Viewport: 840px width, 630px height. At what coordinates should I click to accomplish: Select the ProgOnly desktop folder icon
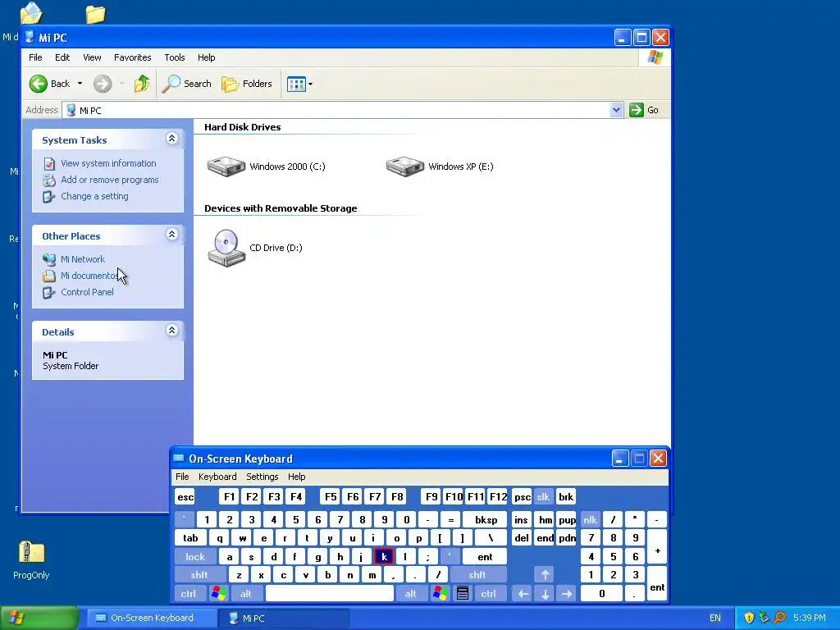pos(31,552)
